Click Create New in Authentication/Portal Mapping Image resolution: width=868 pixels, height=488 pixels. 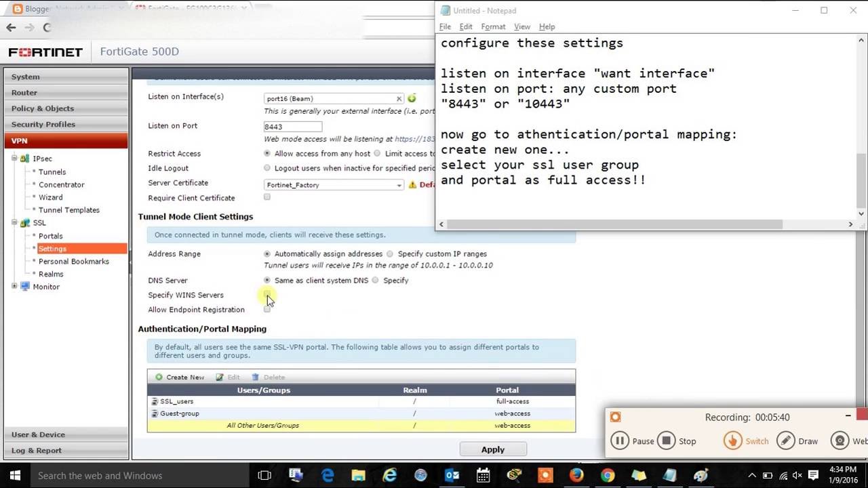coord(179,377)
